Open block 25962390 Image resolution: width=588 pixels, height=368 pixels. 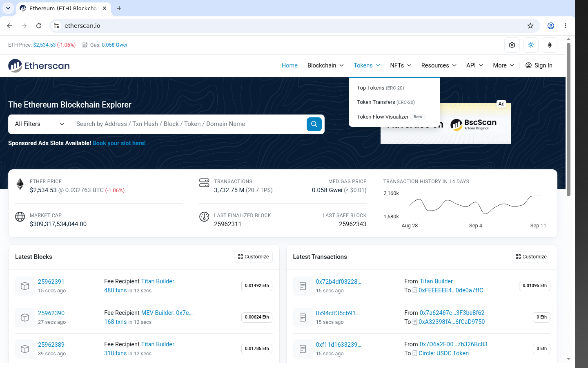51,313
